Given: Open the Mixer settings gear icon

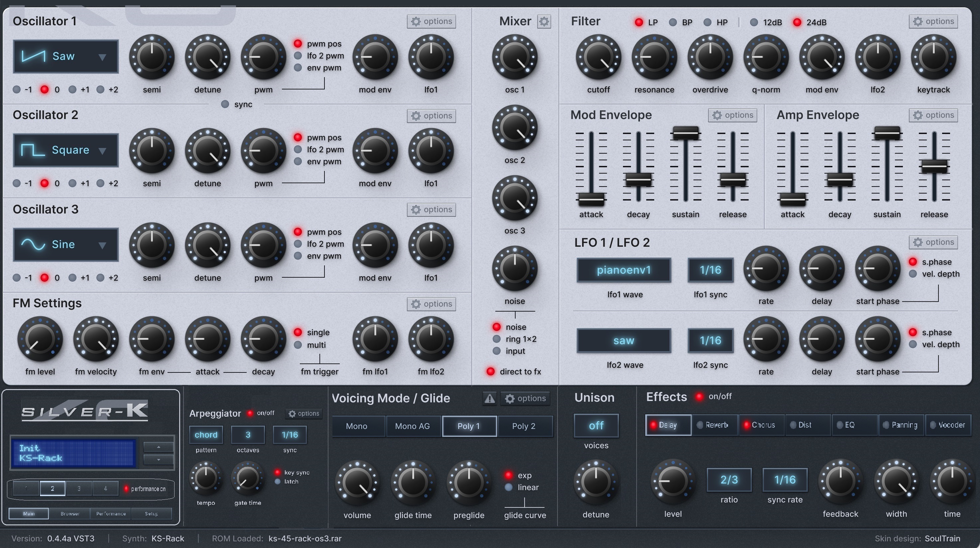Looking at the screenshot, I should pos(544,22).
